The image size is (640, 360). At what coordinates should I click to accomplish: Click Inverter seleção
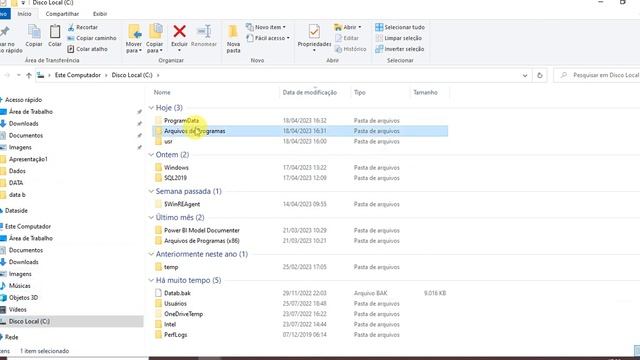400,49
